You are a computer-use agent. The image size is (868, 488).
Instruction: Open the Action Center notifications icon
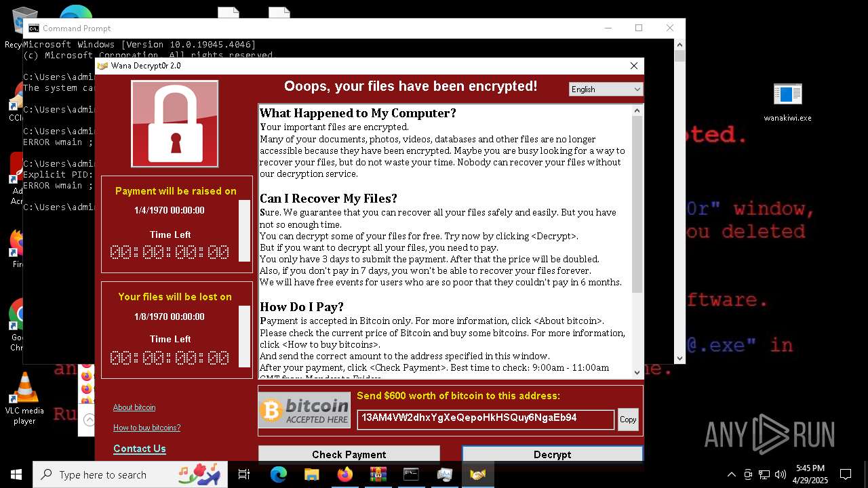(x=846, y=475)
